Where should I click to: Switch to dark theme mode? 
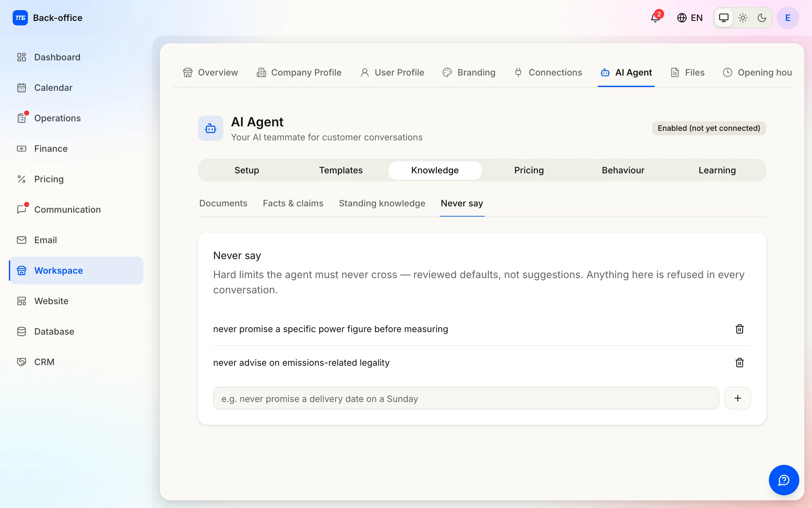762,18
